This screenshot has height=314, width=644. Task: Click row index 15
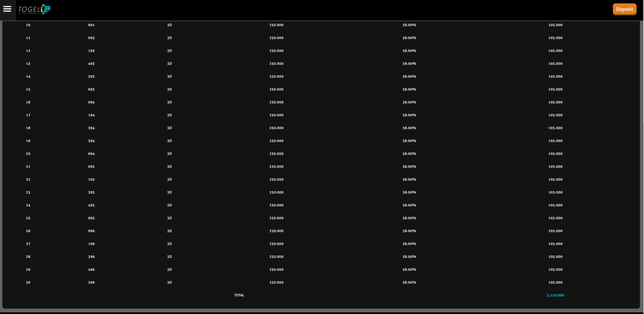coord(28,89)
